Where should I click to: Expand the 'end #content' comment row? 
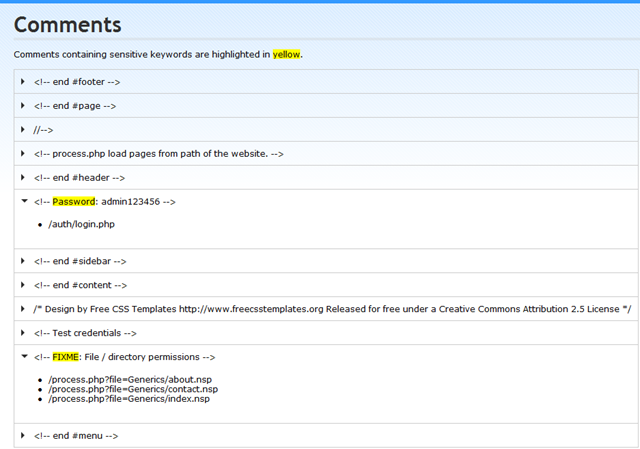(x=23, y=285)
